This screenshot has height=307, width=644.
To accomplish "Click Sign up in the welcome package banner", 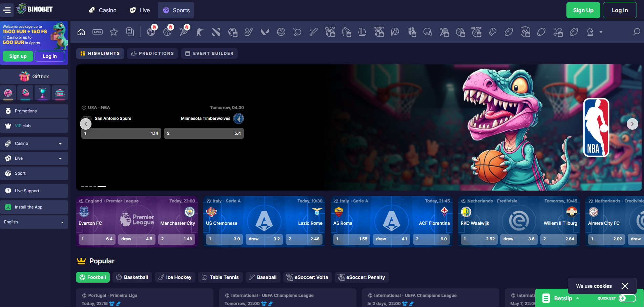I will click(x=18, y=56).
